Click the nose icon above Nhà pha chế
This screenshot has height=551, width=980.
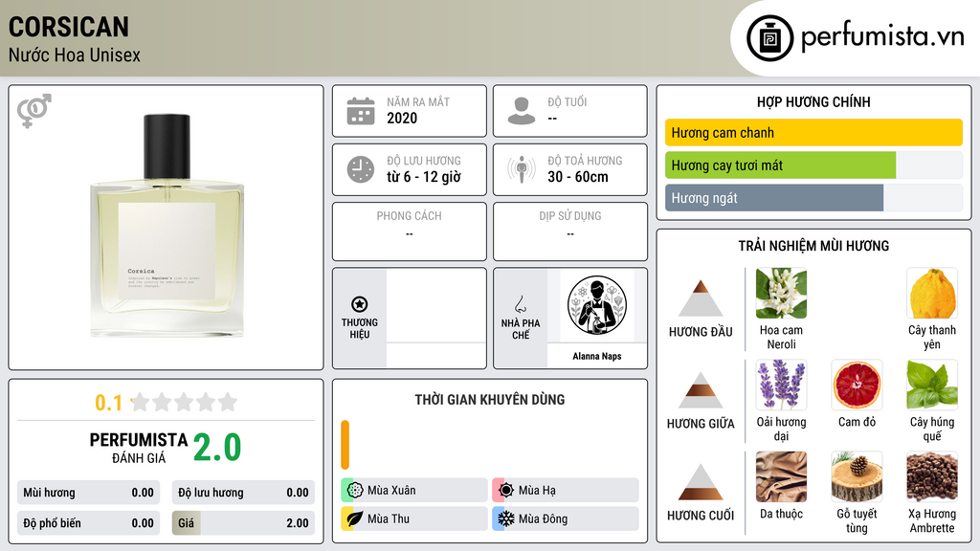click(520, 304)
